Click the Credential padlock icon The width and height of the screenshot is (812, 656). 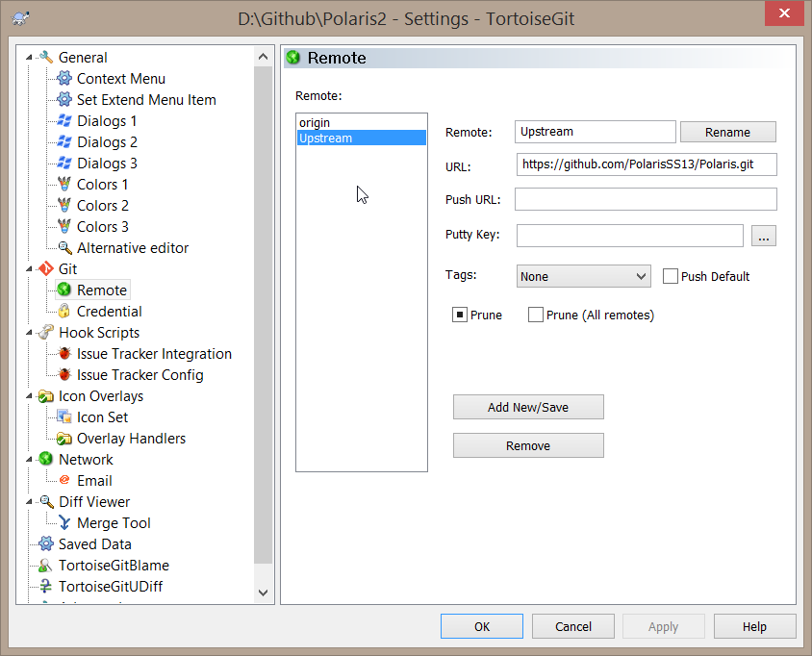pyautogui.click(x=64, y=312)
